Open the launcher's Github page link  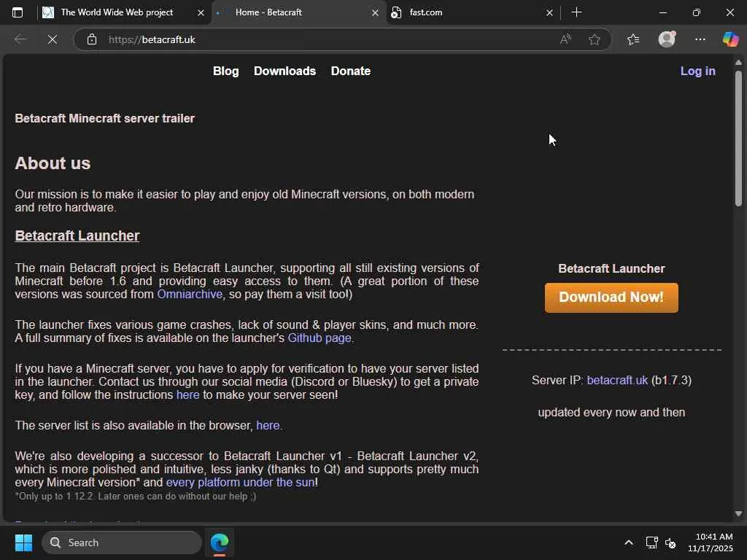(x=320, y=338)
